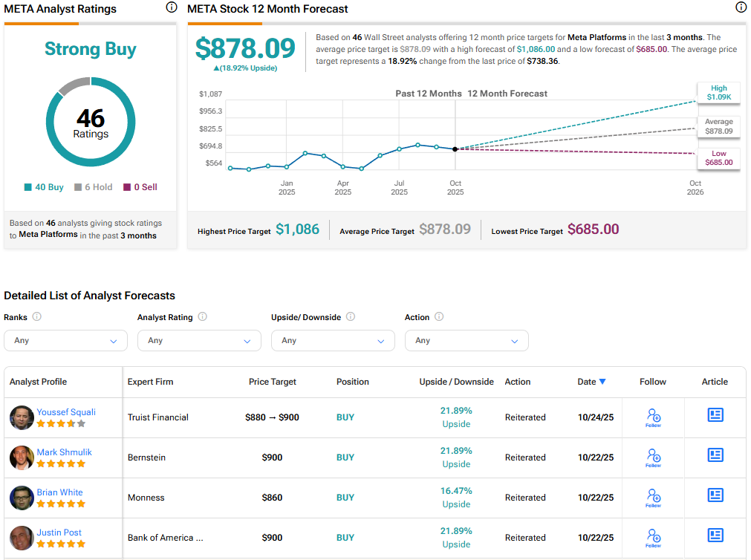Open the article for Brian White's rating

715,495
